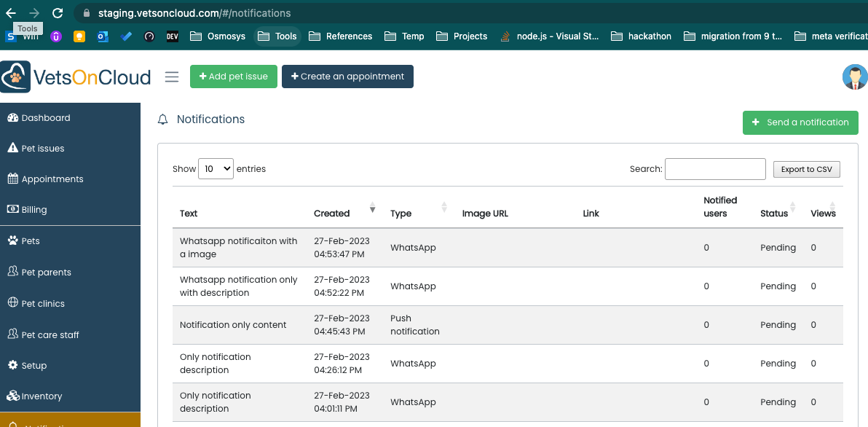
Task: Click the Appointments calendar icon
Action: coord(12,179)
